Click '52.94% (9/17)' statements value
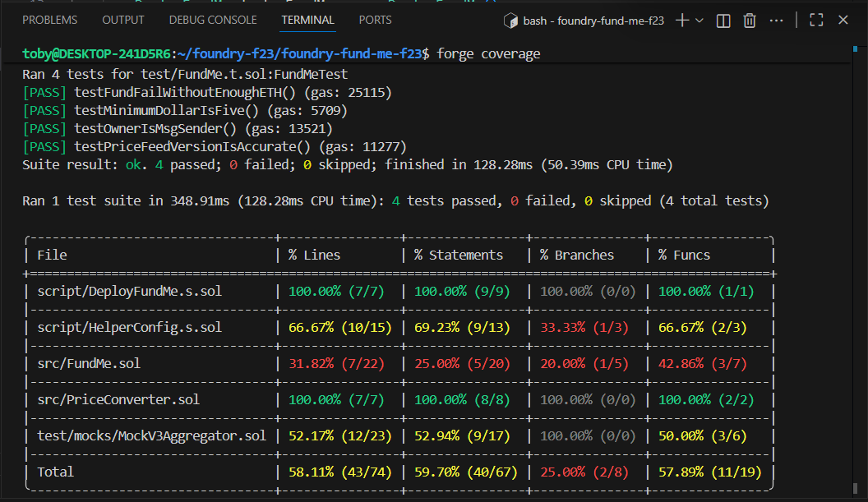The height and width of the screenshot is (502, 868). 462,436
